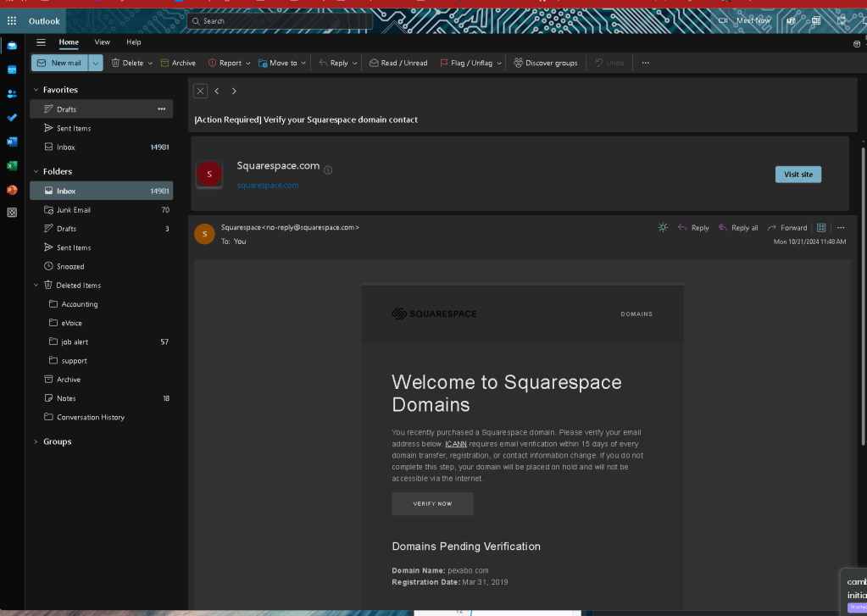
Task: Open Apps grid icon in message header
Action: 821,228
